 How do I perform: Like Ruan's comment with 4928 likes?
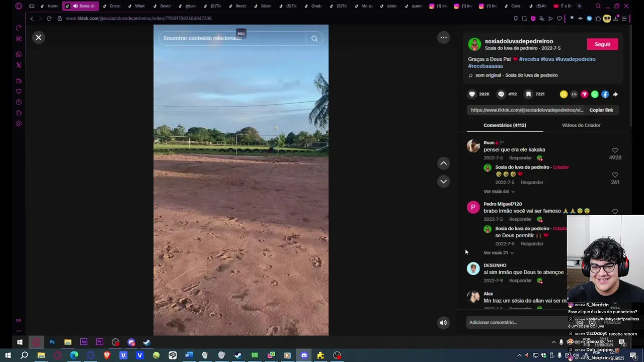coord(615,150)
